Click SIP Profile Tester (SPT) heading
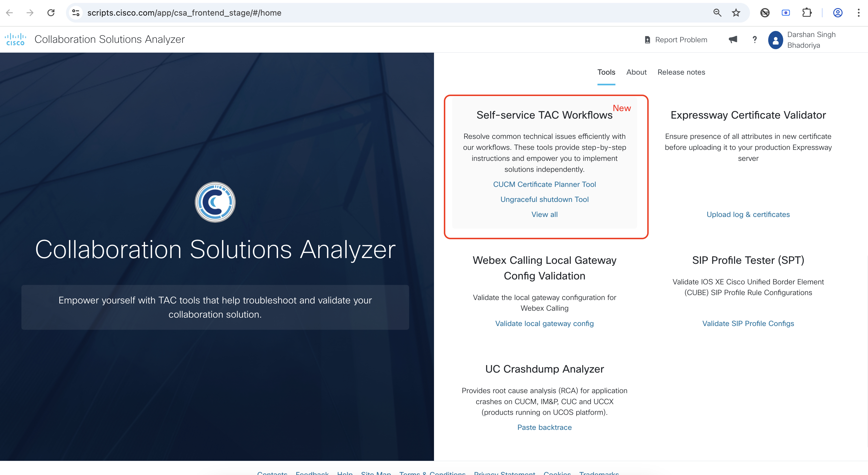 [748, 260]
